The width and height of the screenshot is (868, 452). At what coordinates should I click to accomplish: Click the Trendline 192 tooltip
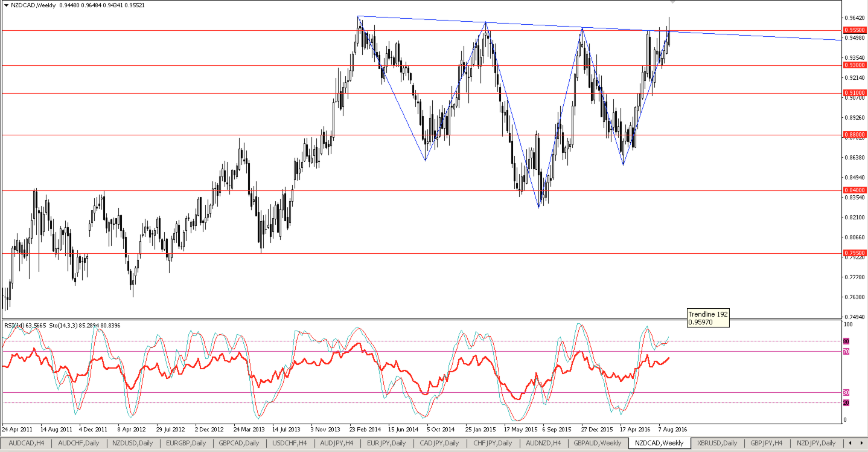pos(708,318)
